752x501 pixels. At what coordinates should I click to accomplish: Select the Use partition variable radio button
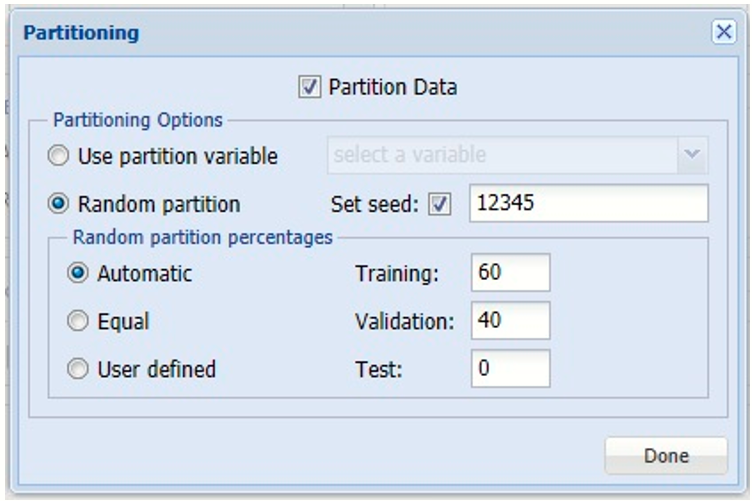click(x=60, y=157)
